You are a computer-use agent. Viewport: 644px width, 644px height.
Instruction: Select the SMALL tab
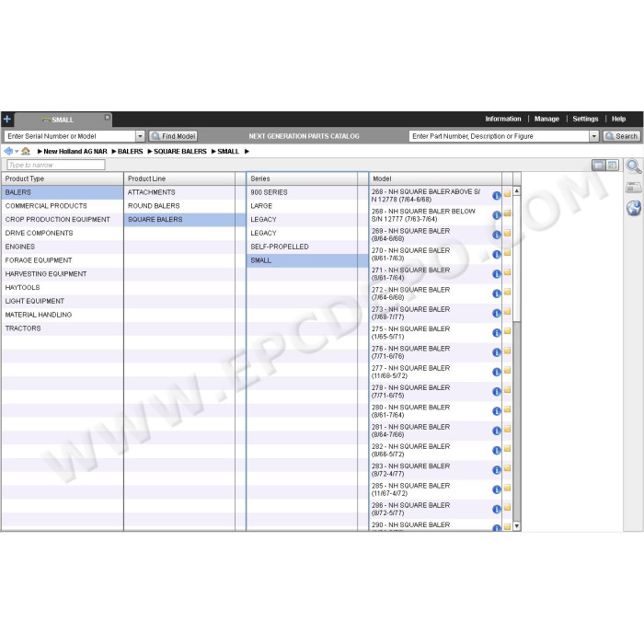pos(63,120)
